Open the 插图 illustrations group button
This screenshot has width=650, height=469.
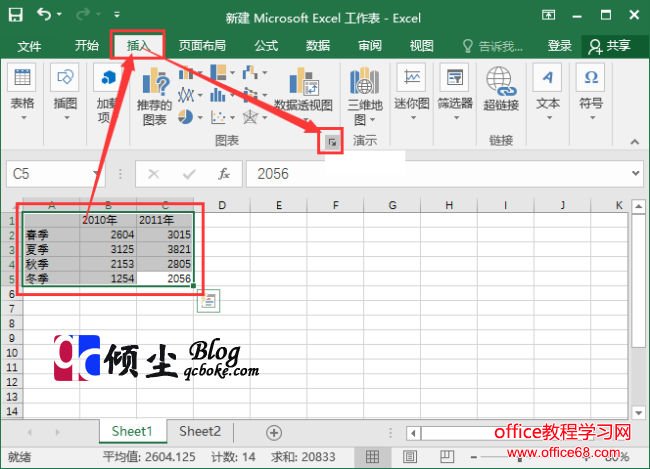65,92
